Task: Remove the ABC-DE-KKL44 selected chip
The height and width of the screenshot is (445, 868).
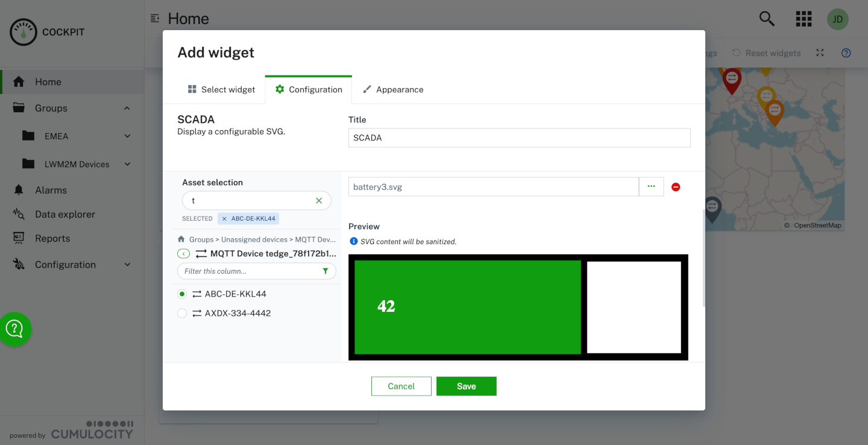Action: pos(224,219)
